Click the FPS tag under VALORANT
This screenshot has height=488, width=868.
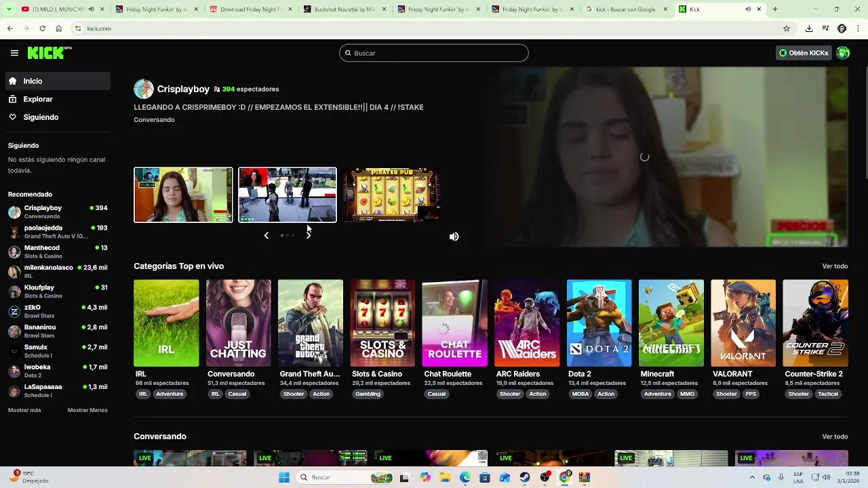751,394
